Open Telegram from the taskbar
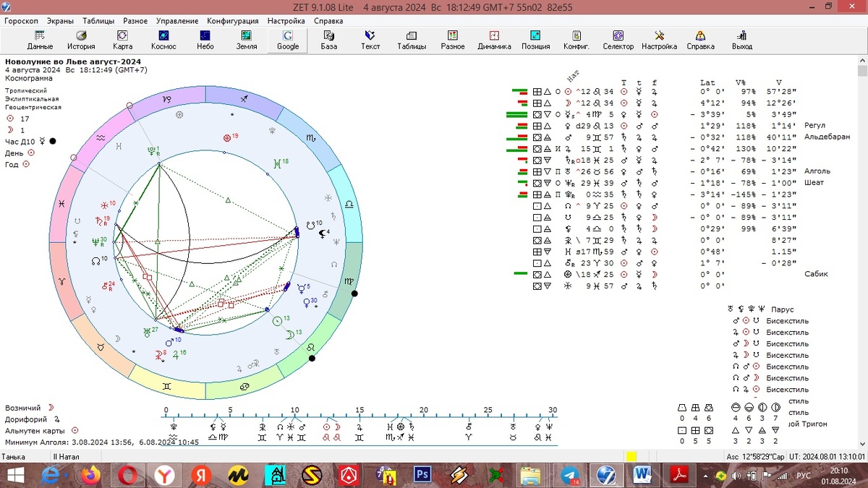 coord(569,476)
